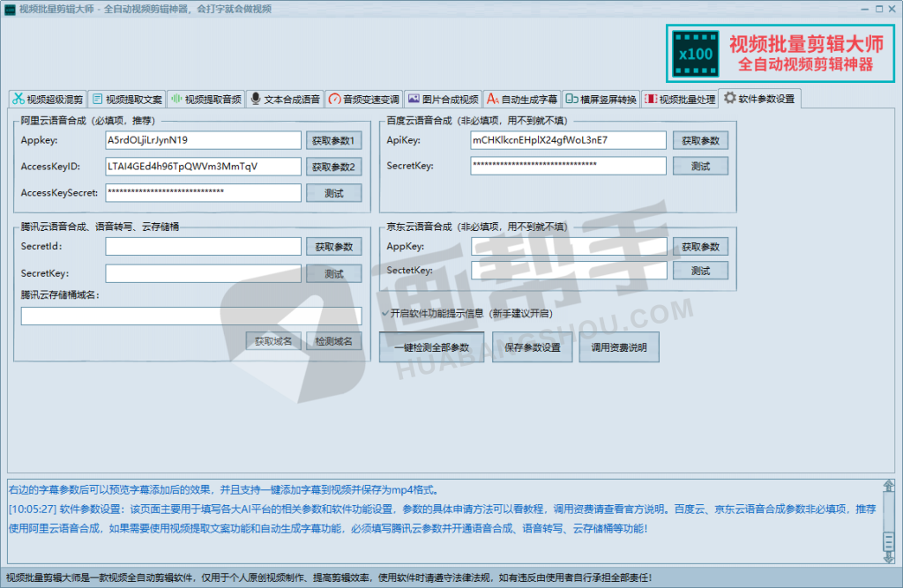The height and width of the screenshot is (588, 903).
Task: Switch to the 自动生成字幕 tab
Action: 522,99
